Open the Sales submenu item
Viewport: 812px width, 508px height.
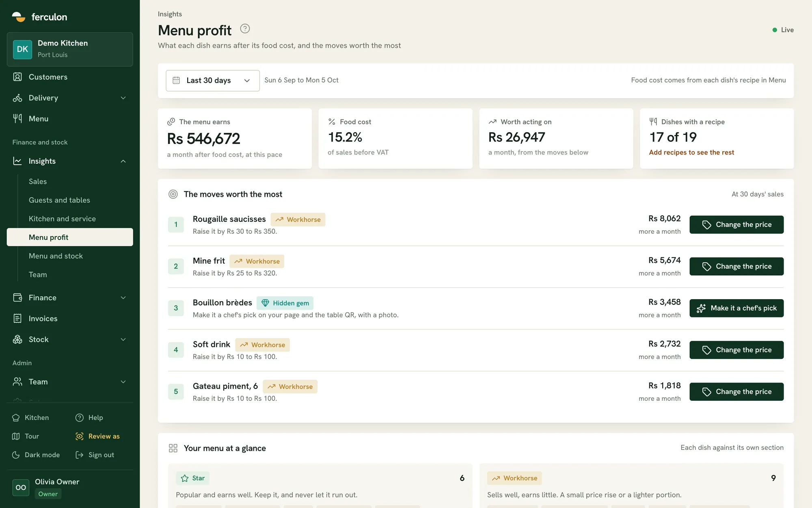point(38,181)
